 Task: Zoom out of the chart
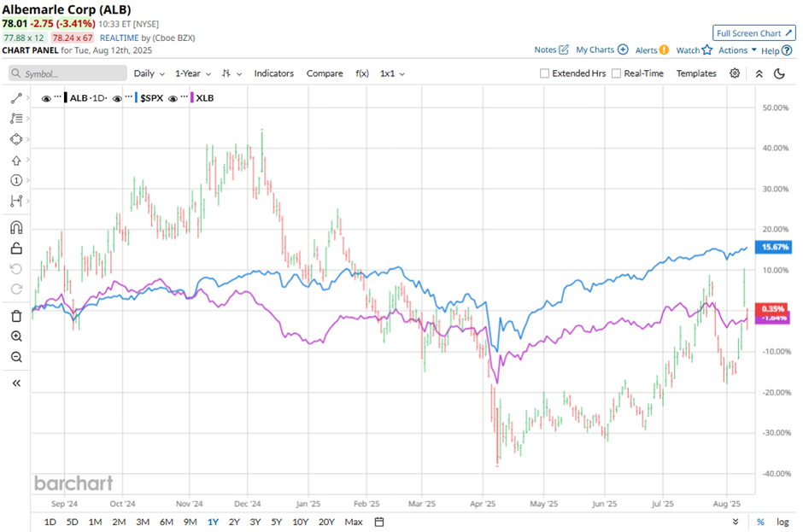pos(16,357)
